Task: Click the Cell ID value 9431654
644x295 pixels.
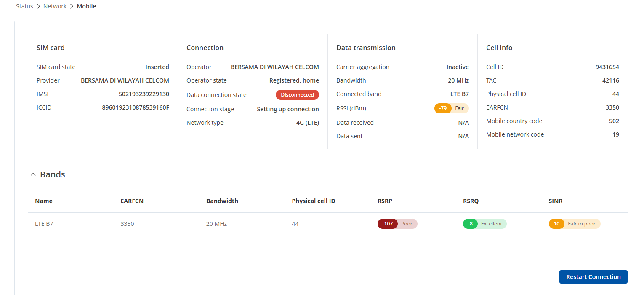Action: [x=607, y=67]
